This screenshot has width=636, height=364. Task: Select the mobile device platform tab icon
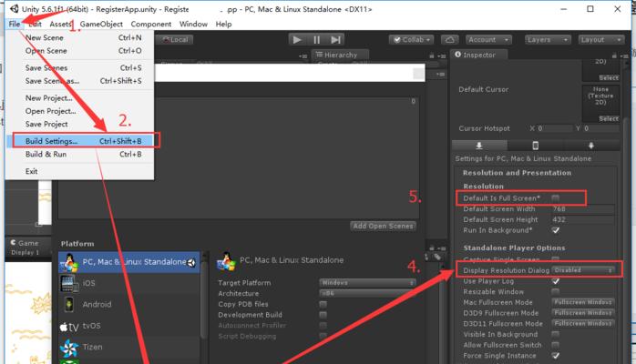pos(535,146)
